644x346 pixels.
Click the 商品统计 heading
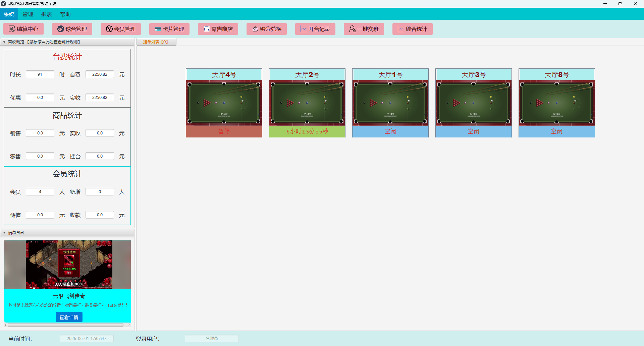point(67,115)
